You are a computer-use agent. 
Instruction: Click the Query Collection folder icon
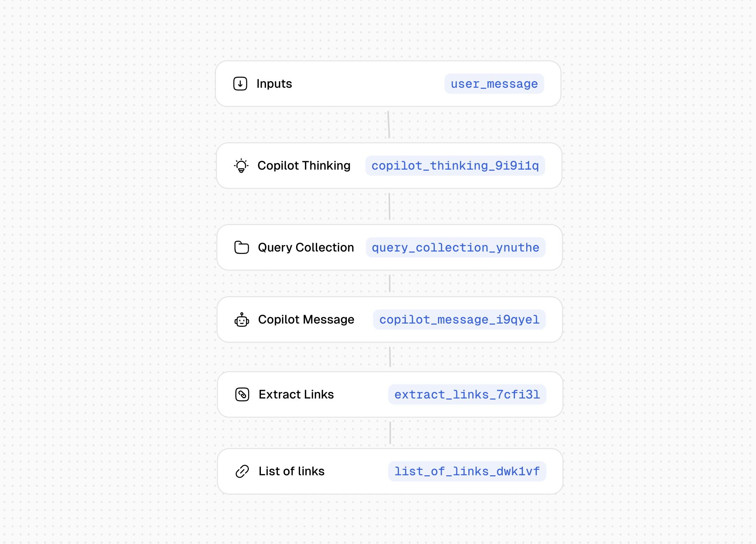[x=242, y=248]
